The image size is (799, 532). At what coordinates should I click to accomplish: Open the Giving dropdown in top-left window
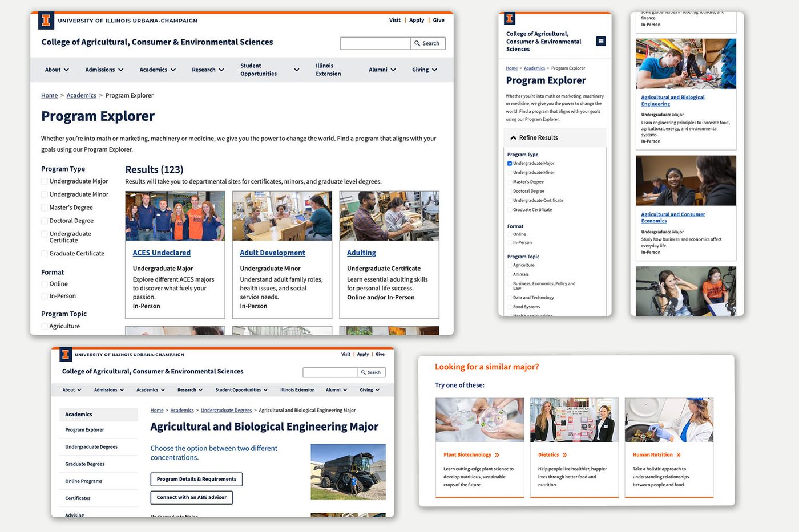(x=425, y=70)
